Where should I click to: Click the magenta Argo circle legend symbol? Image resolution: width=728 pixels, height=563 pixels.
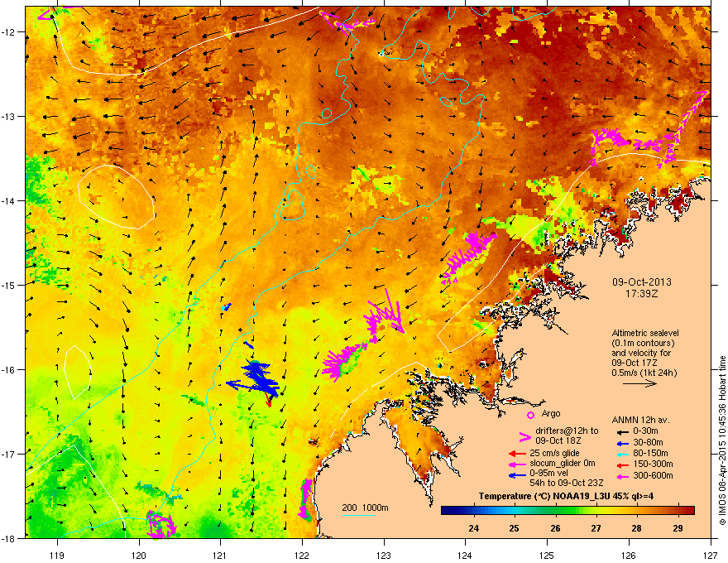click(x=530, y=415)
